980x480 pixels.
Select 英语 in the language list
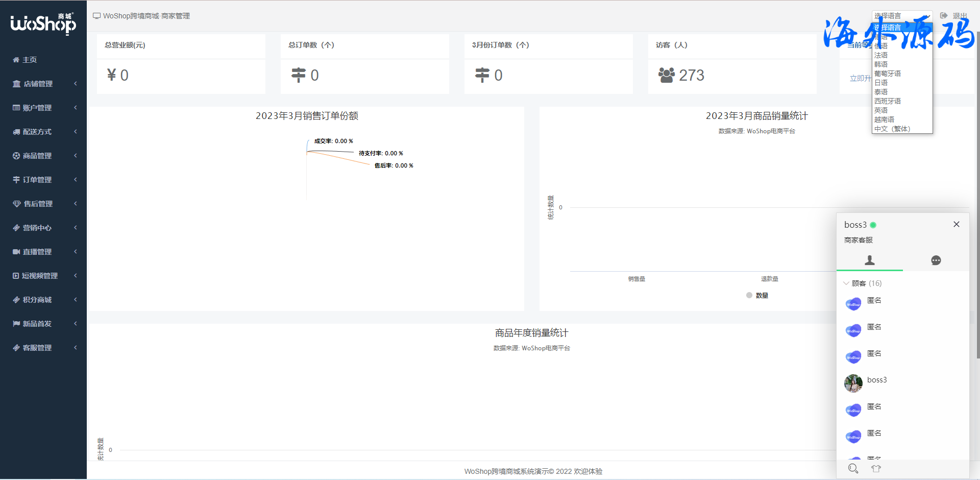pos(881,110)
